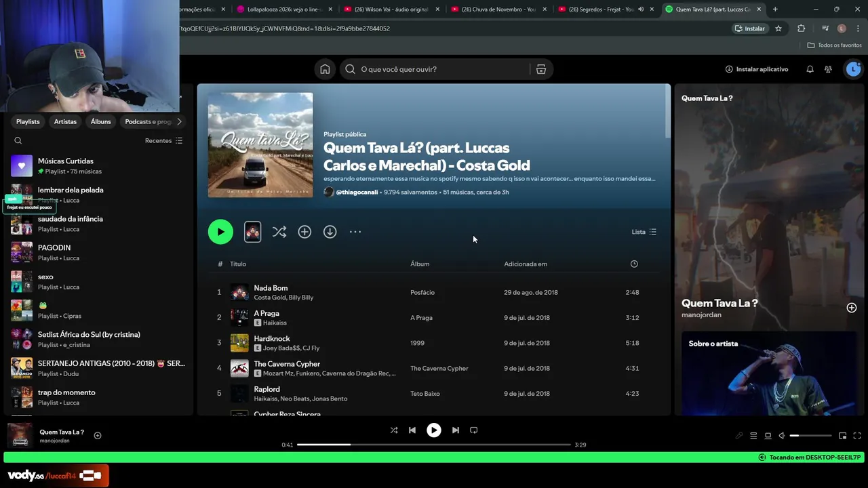The width and height of the screenshot is (868, 488).
Task: Toggle repeat in player bar
Action: click(474, 430)
